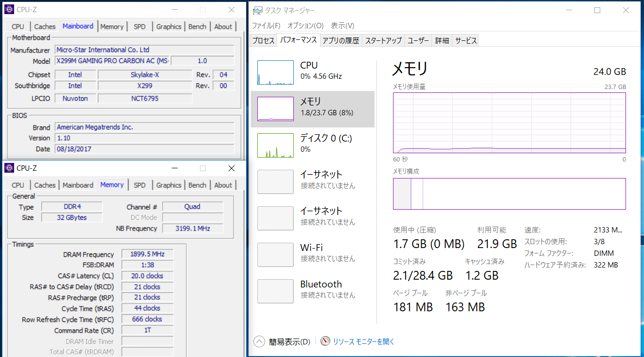Select the Wi-Fi performance entry
The image size is (644, 357).
pos(313,255)
